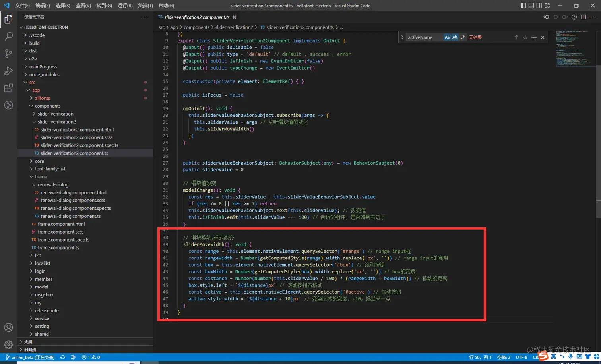Click the Sogou input method logo

click(543, 356)
